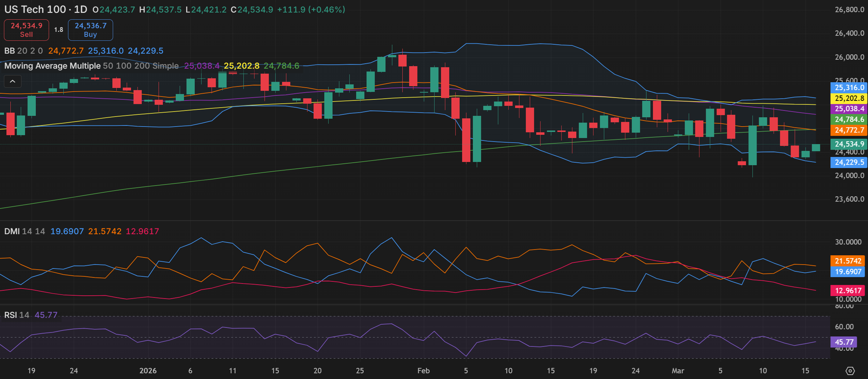Screen dimensions: 868x379
Task: Select the BB 20 2 0 indicator legend
Action: pos(24,51)
